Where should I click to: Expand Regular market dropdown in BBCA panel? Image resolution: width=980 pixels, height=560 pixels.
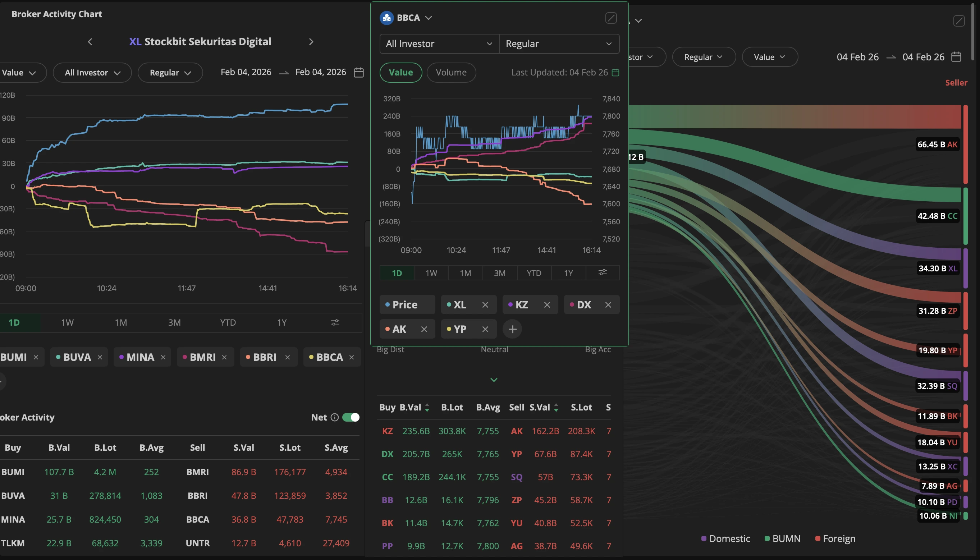559,44
